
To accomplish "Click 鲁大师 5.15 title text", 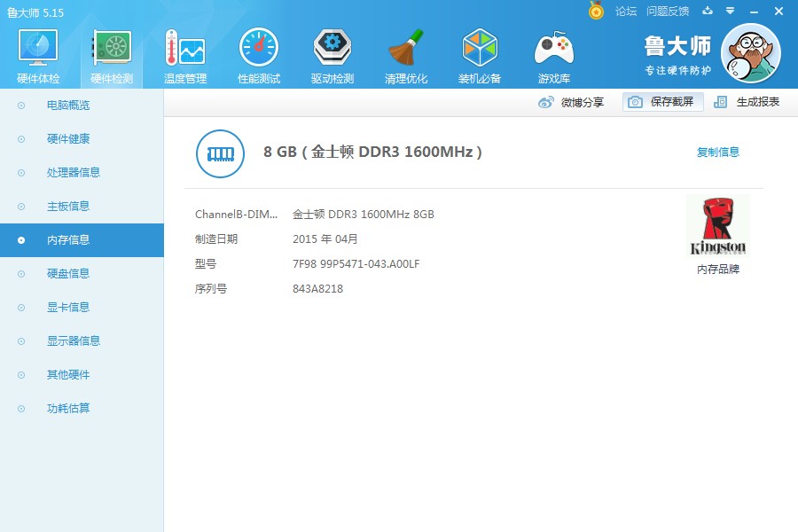I will [x=35, y=12].
